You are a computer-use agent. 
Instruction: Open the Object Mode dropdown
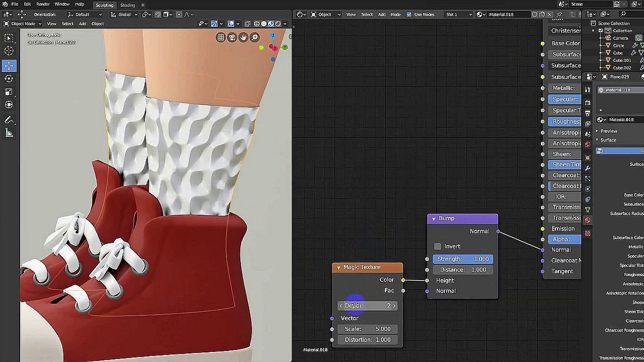tap(22, 24)
